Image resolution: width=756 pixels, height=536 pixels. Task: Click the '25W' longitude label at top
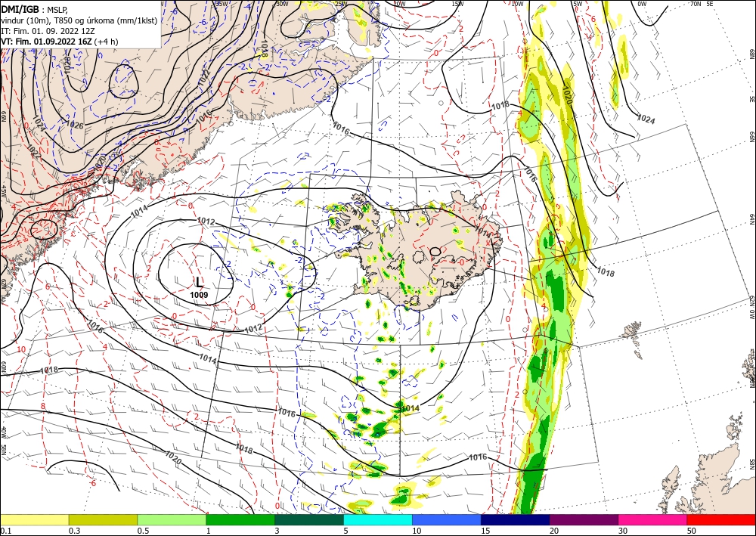(341, 4)
